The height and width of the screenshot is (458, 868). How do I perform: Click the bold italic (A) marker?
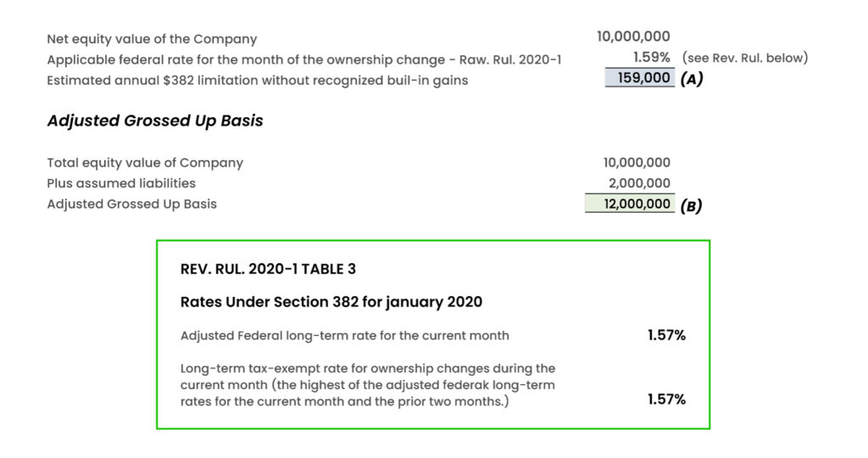[x=692, y=80]
